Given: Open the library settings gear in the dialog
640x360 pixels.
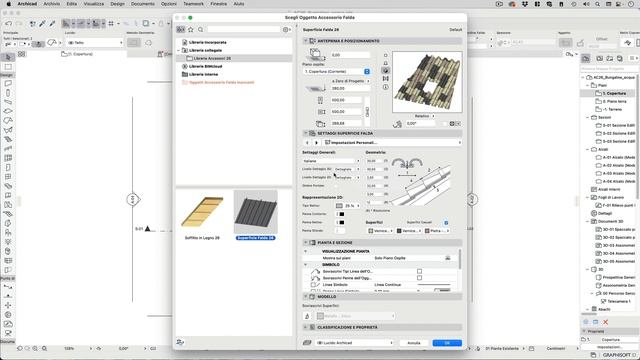Looking at the screenshot, I should click(x=287, y=29).
